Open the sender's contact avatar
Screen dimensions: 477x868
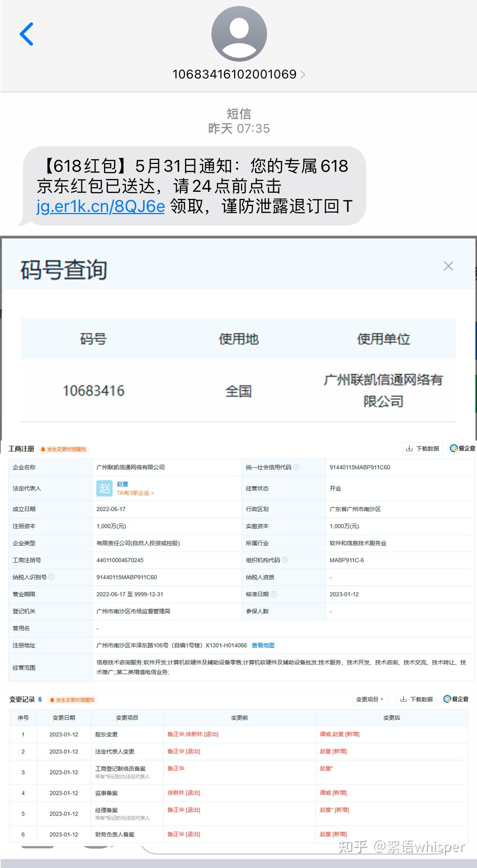click(x=239, y=34)
